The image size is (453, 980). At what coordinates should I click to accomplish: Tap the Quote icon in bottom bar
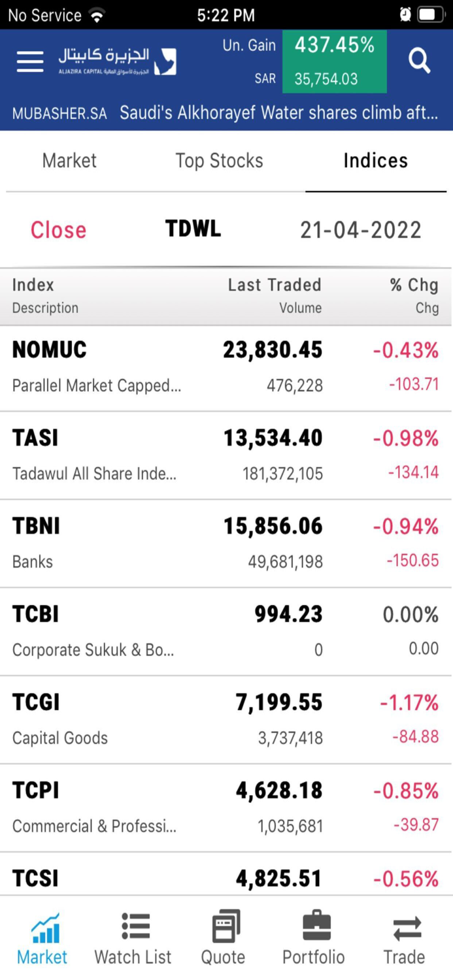coord(223,936)
